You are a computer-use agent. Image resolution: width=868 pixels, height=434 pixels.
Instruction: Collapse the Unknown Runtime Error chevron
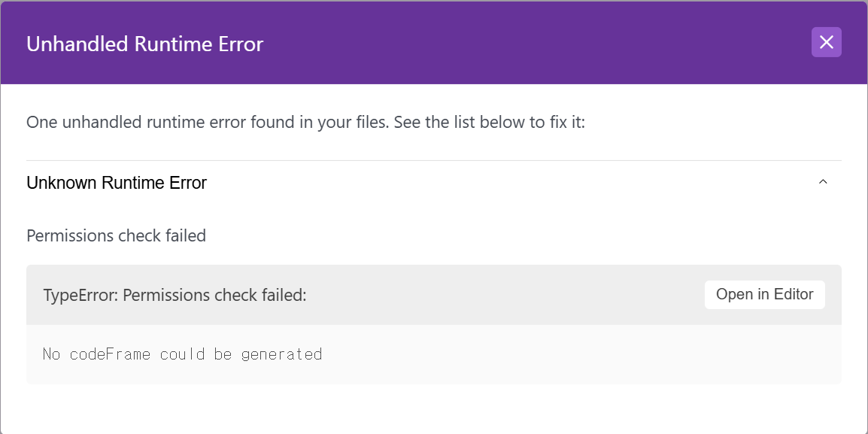tap(823, 182)
